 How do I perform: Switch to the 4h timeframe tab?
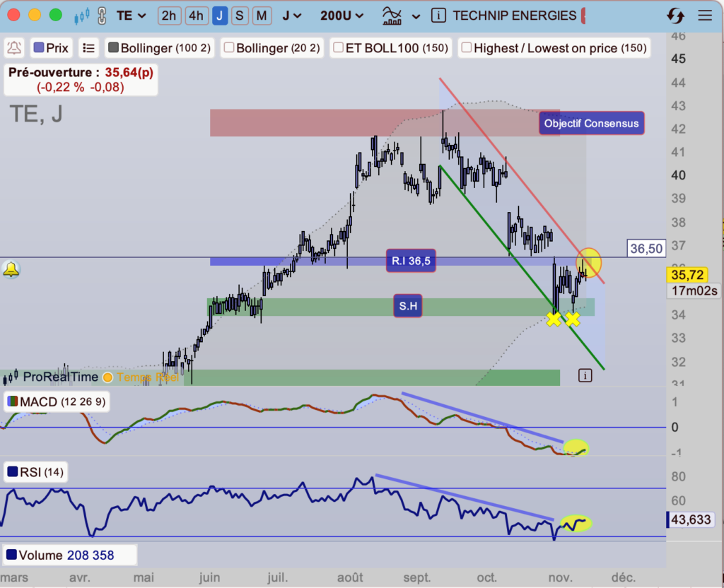pos(197,16)
